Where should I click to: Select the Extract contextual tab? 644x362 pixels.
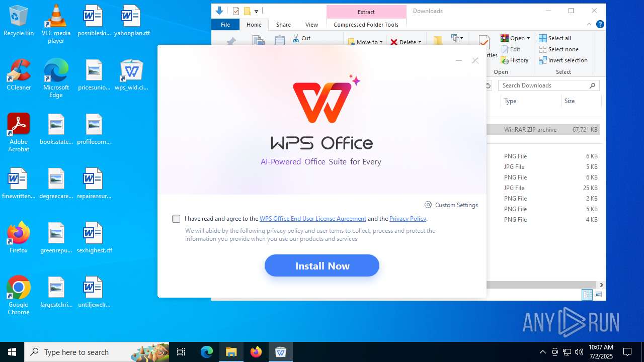[x=366, y=12]
